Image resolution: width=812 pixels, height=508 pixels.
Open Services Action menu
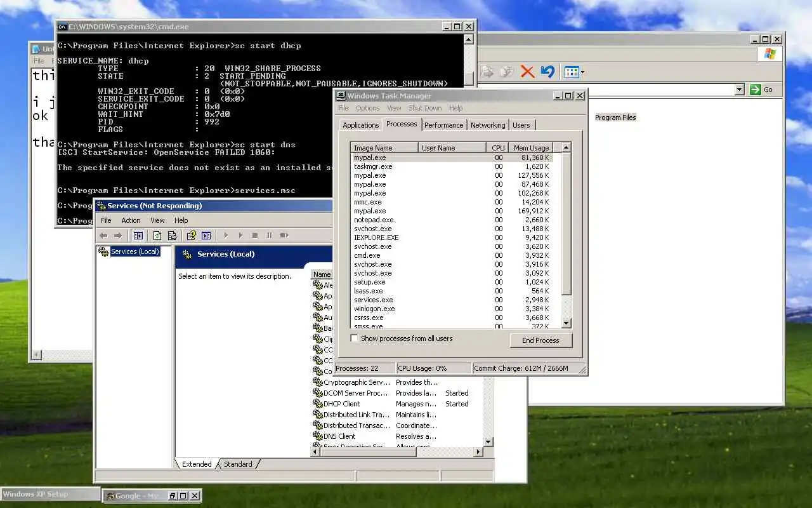(x=131, y=220)
